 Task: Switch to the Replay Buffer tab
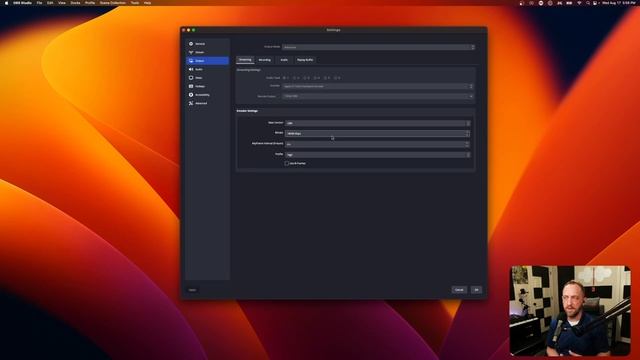pos(305,60)
